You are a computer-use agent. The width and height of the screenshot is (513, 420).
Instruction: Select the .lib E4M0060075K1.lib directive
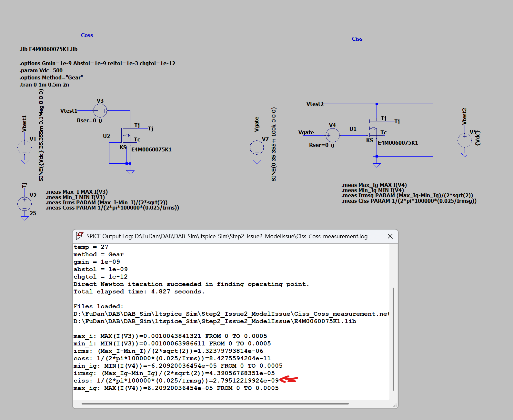pyautogui.click(x=48, y=49)
